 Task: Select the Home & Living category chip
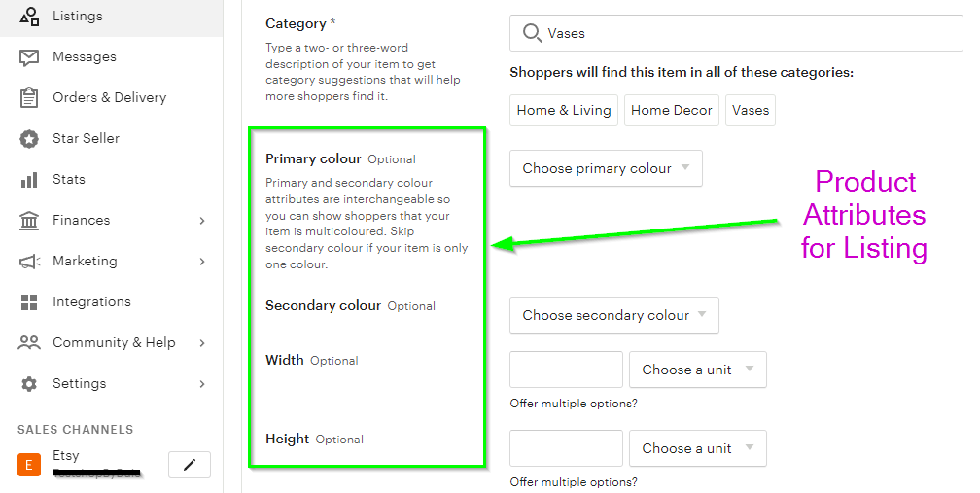pyautogui.click(x=564, y=111)
